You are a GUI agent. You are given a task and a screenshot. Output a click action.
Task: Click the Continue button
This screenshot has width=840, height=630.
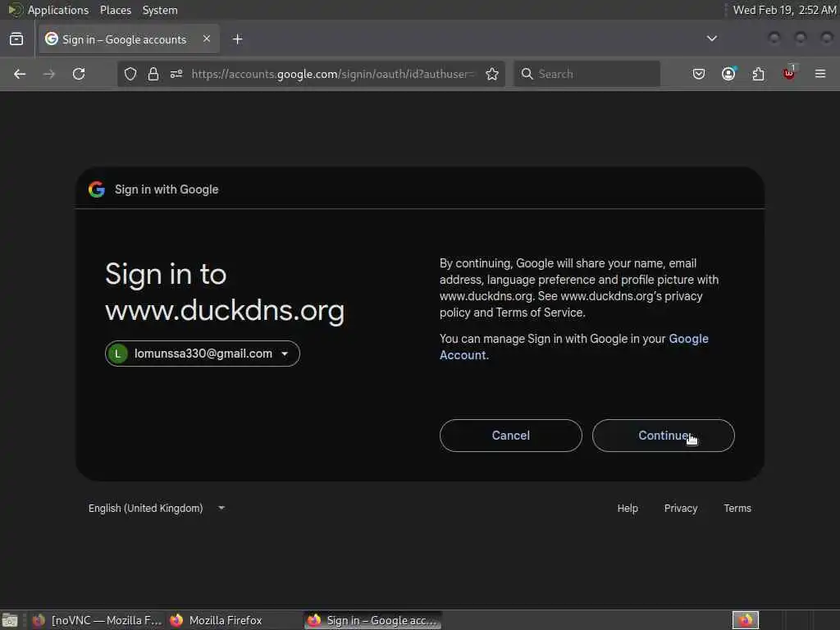click(663, 436)
